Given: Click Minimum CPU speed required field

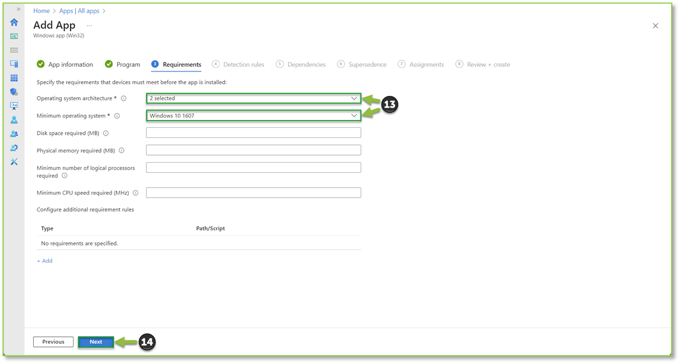Looking at the screenshot, I should coord(253,193).
